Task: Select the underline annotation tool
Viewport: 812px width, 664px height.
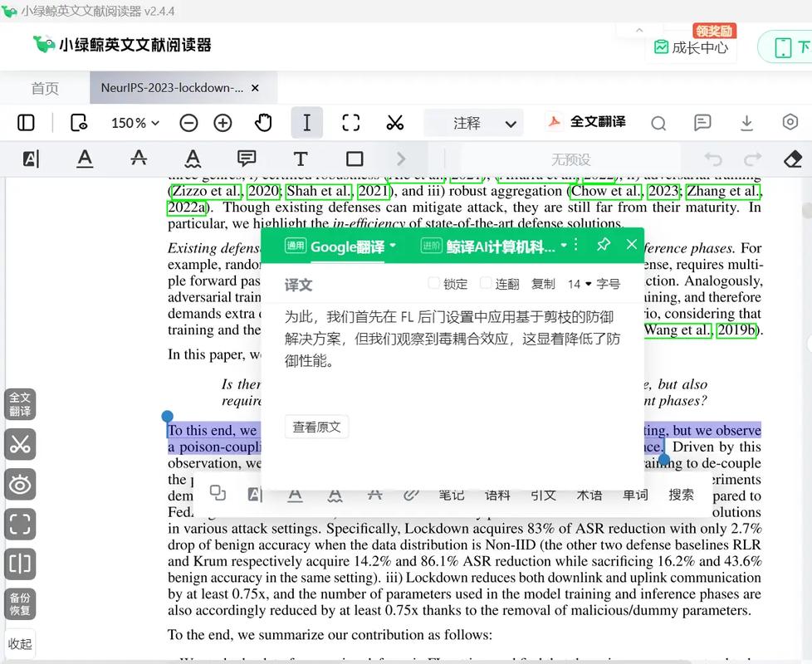Action: pyautogui.click(x=85, y=159)
